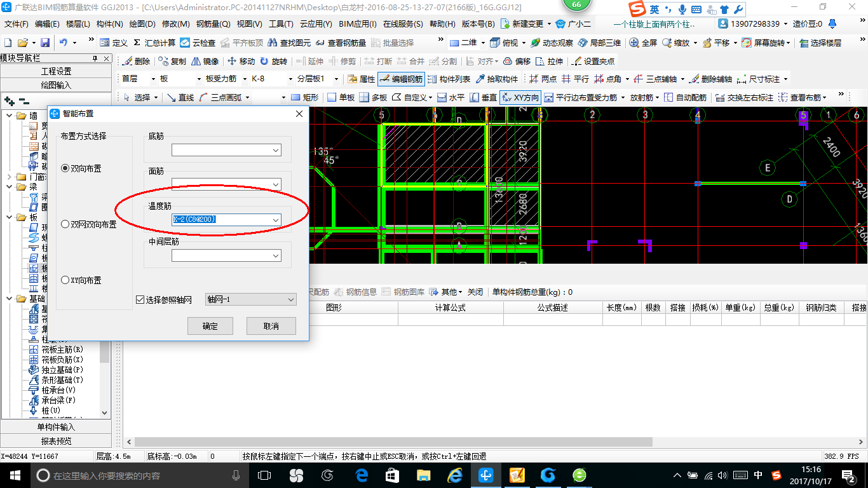Select the 直线 line drawing tool
Viewport: 868px width, 488px height.
pyautogui.click(x=180, y=97)
